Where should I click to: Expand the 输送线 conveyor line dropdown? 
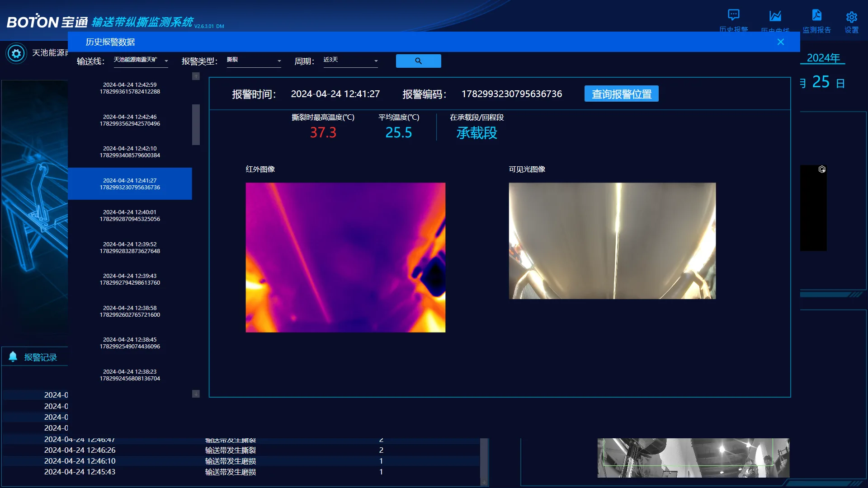(x=141, y=61)
